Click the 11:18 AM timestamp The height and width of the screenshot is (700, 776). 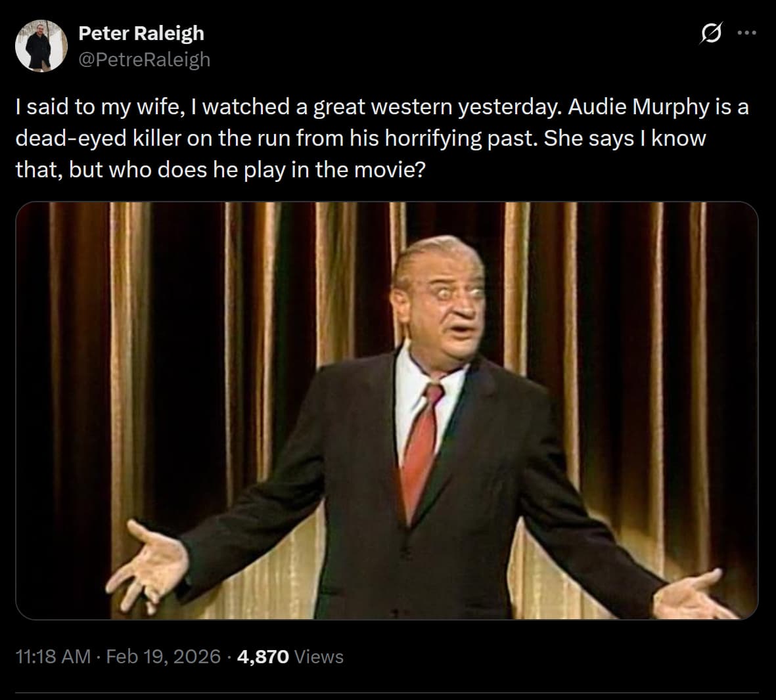(52, 656)
